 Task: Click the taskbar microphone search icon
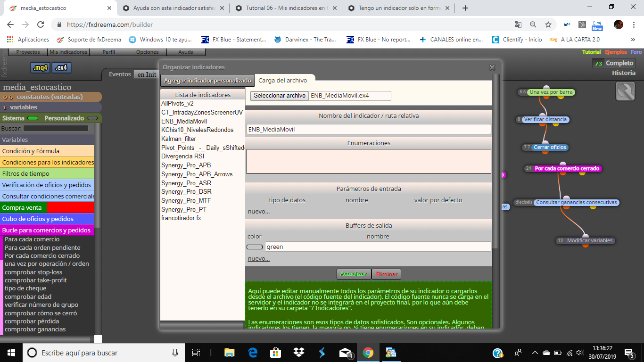point(175,353)
